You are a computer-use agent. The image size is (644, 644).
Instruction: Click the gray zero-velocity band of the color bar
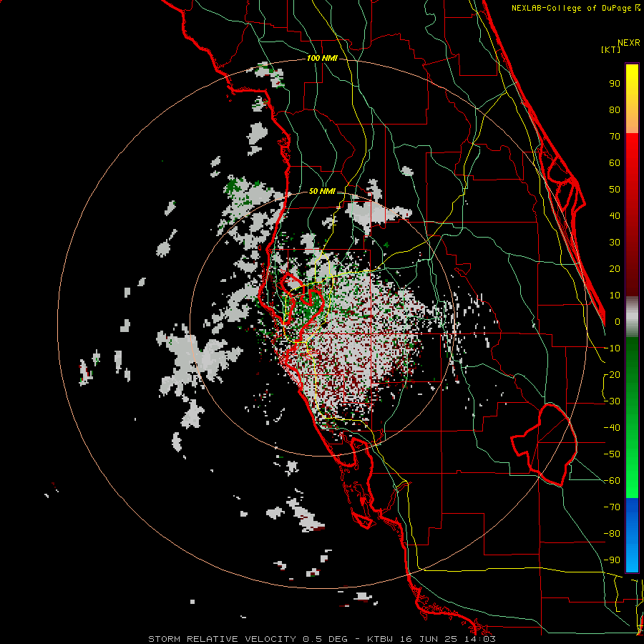[632, 317]
